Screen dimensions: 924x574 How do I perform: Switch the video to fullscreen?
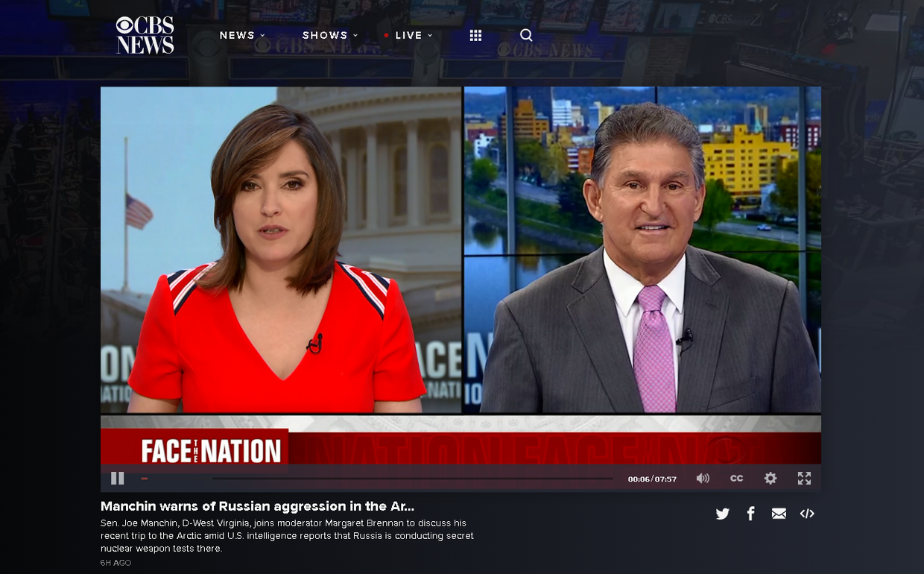(x=804, y=479)
